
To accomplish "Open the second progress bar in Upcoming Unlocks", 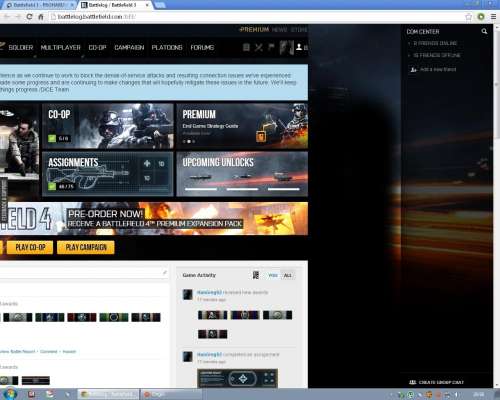I will click(x=242, y=189).
